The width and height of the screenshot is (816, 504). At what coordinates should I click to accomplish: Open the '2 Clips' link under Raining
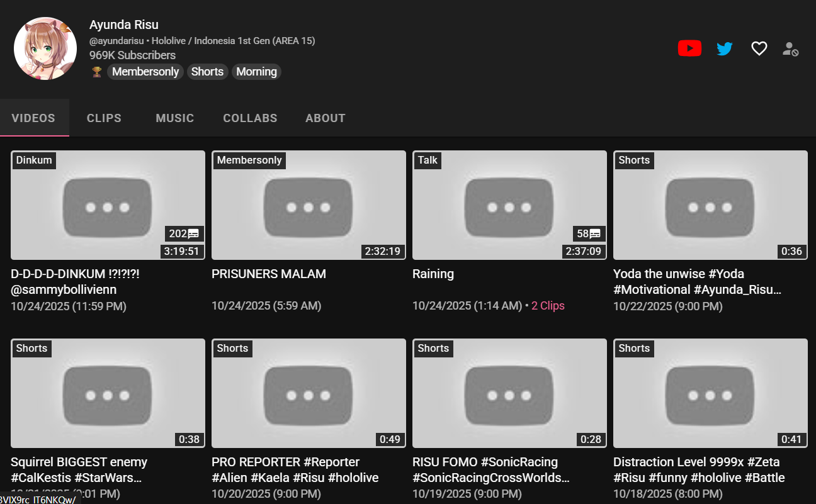pos(548,306)
